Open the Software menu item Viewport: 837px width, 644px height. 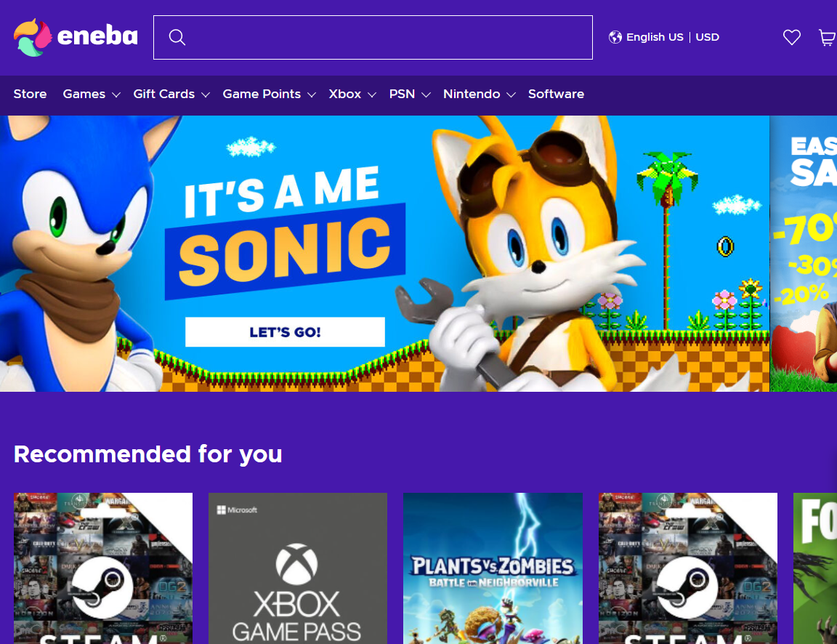[x=557, y=94]
